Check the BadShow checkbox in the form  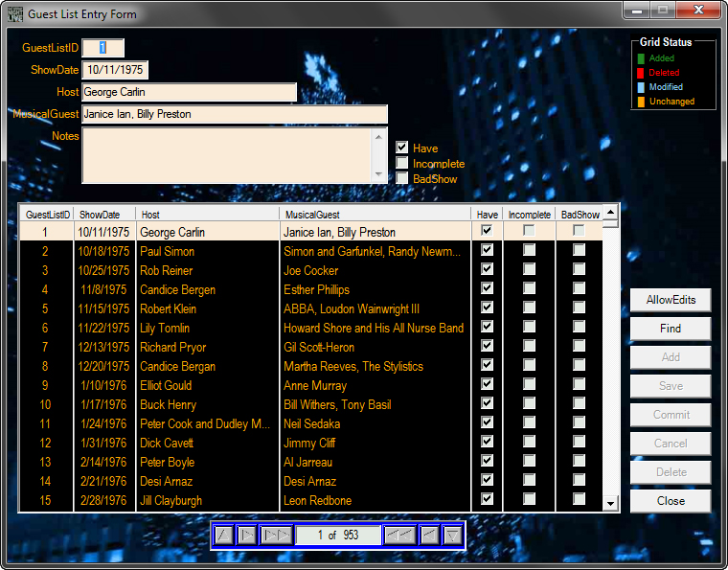point(402,178)
